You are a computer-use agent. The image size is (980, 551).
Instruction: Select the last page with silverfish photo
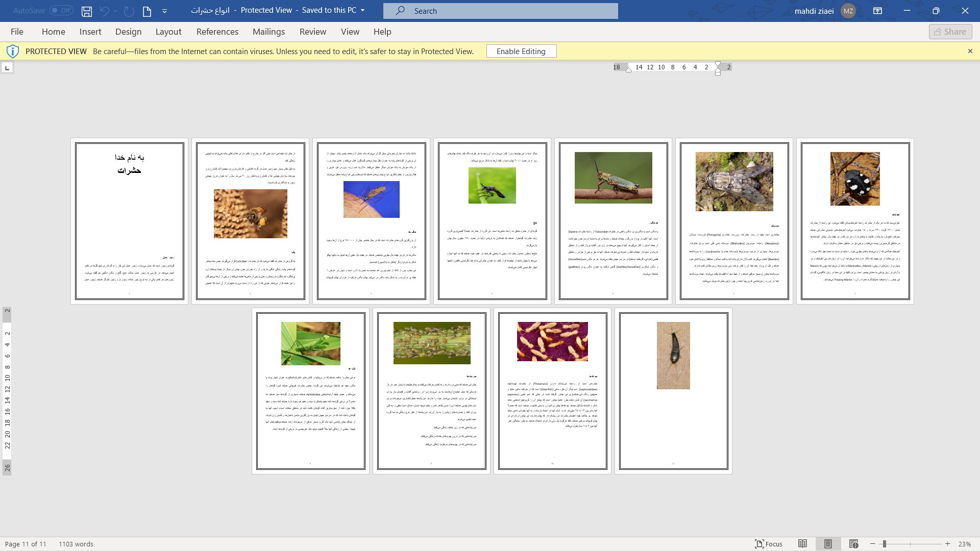[673, 391]
